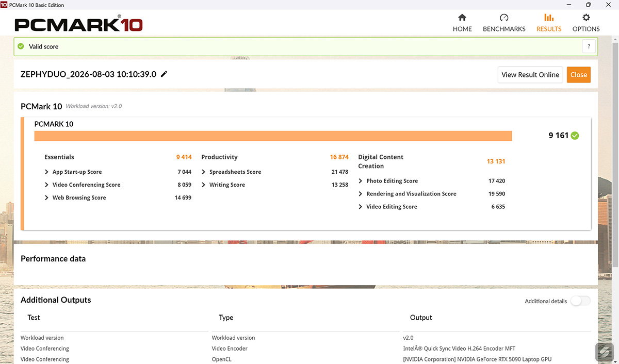Viewport: 619px width, 364px height.
Task: Click the Spreadsheets score value 21 478
Action: [x=340, y=172]
